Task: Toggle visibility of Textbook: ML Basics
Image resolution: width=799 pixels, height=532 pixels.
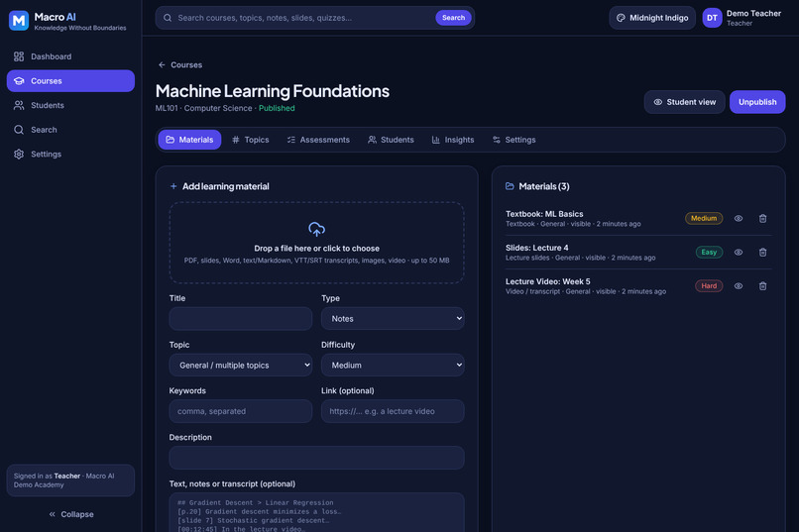Action: (738, 218)
